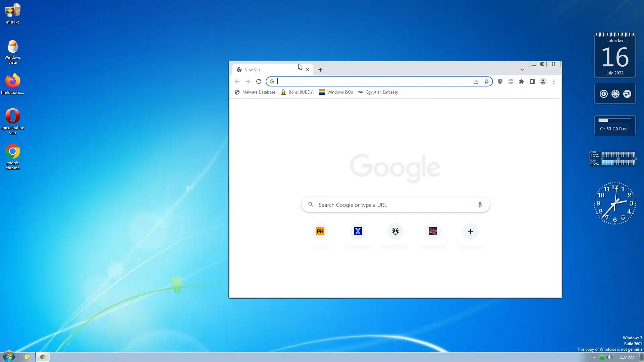Click the share page icon
Screen dimensions: 644x362
476,81
